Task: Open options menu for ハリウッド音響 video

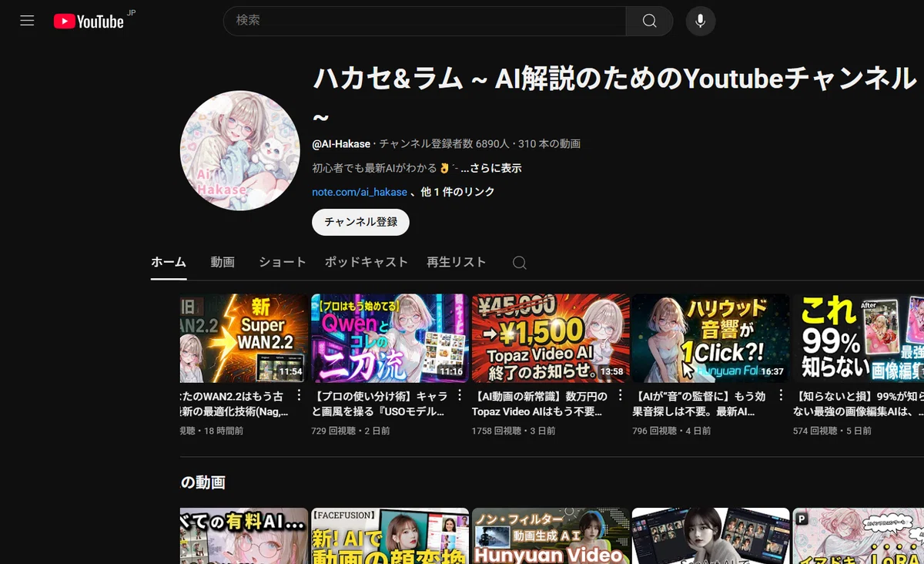Action: point(780,395)
